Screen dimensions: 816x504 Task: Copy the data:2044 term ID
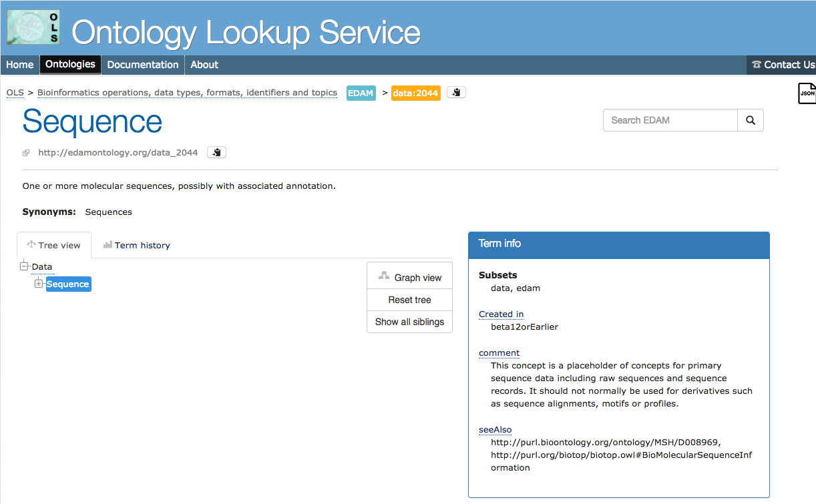tap(456, 93)
